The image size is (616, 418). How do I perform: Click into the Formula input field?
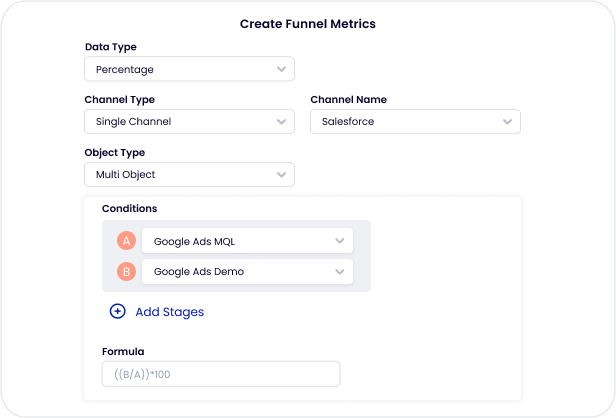(221, 374)
